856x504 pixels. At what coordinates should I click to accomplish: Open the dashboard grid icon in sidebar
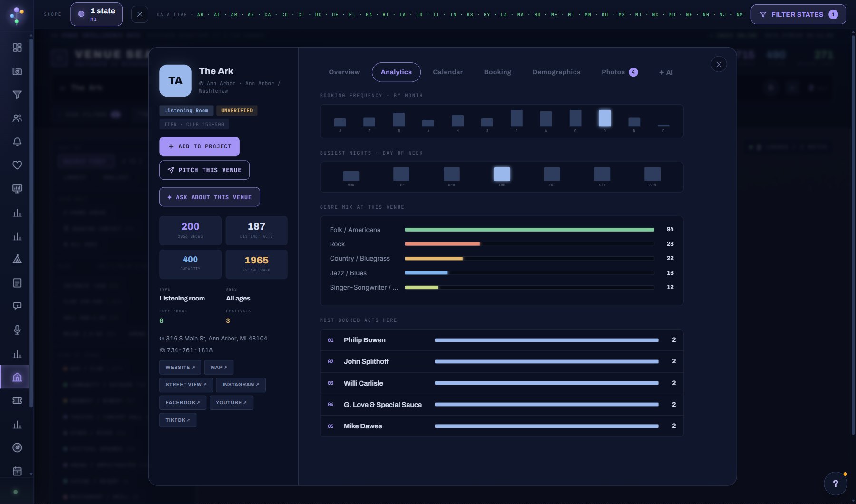coord(17,48)
